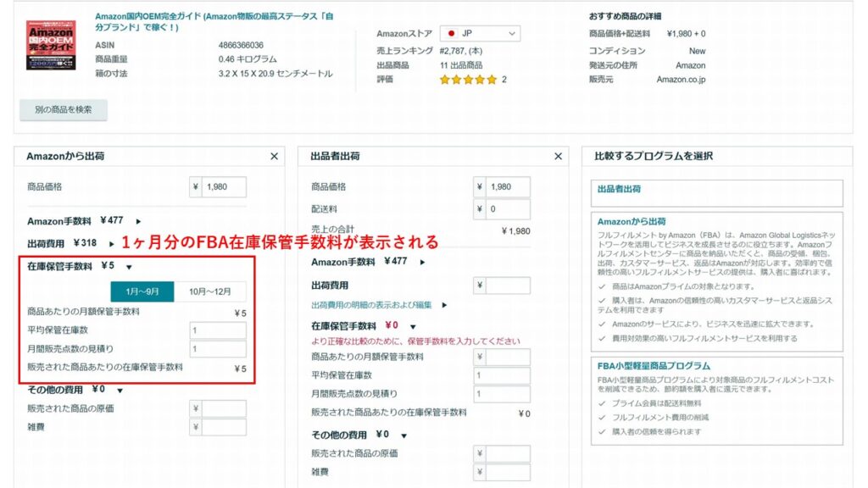Switch to the 10月〜12月 tab
Screen dimensions: 868x488
tap(210, 291)
